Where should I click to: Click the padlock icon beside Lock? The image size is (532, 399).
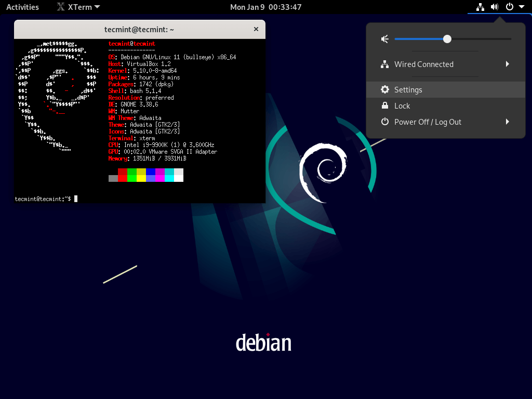point(384,105)
